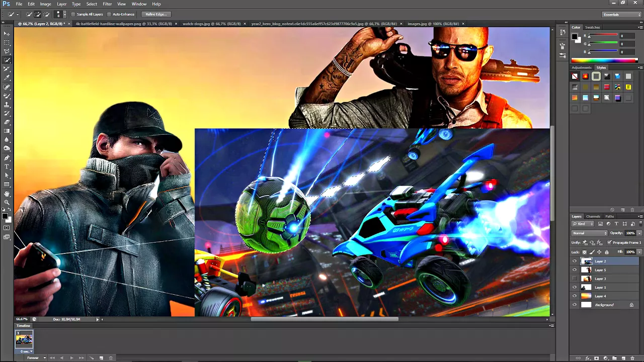This screenshot has height=362, width=644.
Task: Hide Layer 5 visibility eye
Action: point(575,270)
